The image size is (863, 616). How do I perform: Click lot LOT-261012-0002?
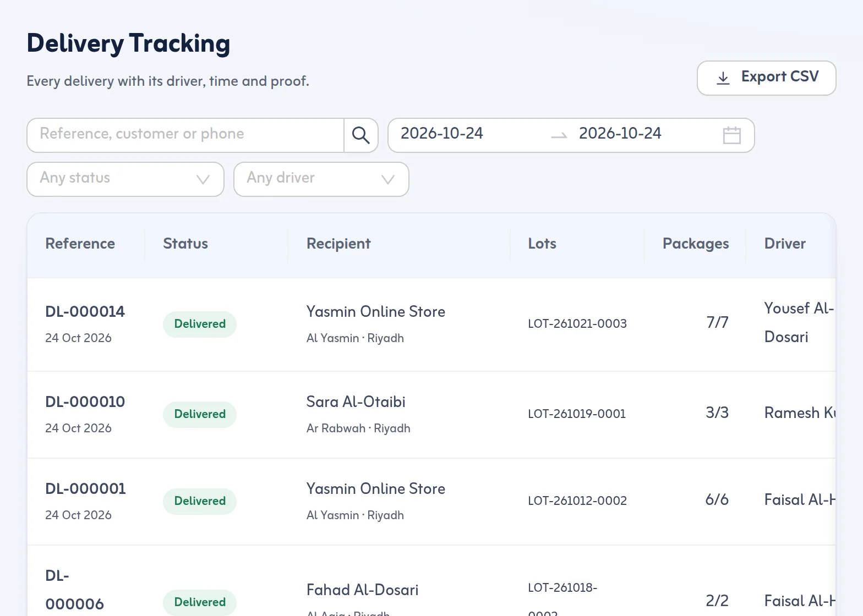click(x=577, y=501)
